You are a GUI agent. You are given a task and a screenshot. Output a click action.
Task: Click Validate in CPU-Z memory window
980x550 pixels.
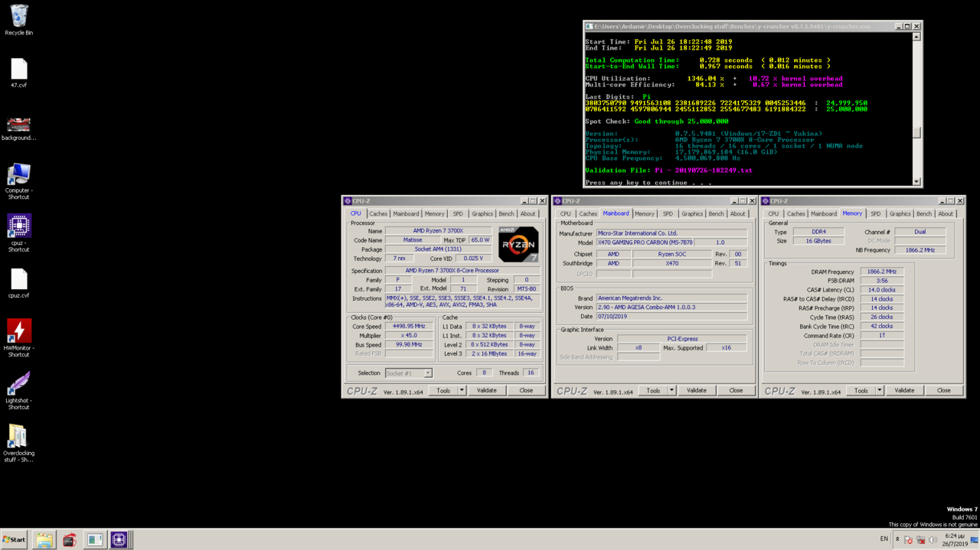[x=905, y=390]
